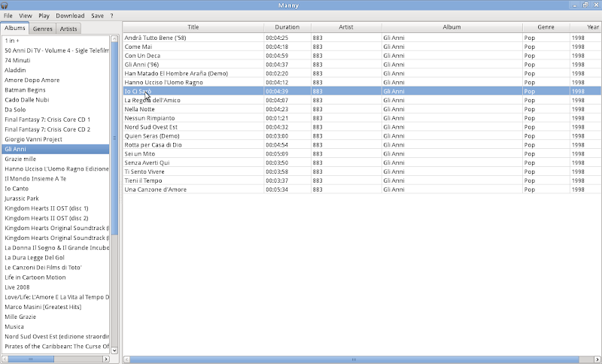Click album list scroll up arrow
The width and height of the screenshot is (602, 364).
pyautogui.click(x=114, y=39)
